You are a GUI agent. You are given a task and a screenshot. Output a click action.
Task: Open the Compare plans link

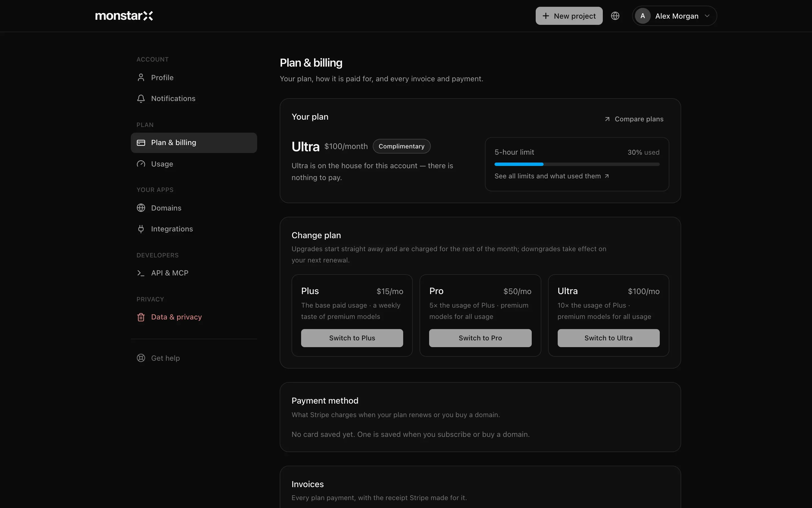click(634, 119)
